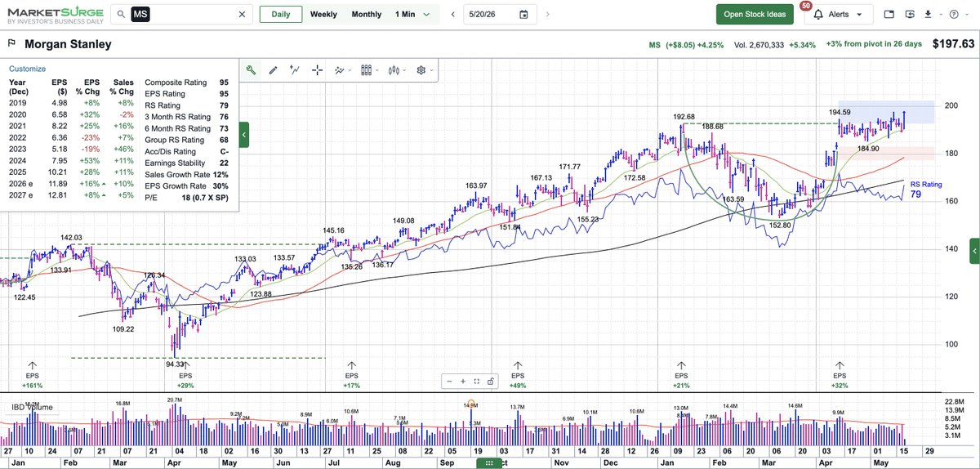
Task: Click the Acc/Dis Rating C- value
Action: pyautogui.click(x=224, y=151)
